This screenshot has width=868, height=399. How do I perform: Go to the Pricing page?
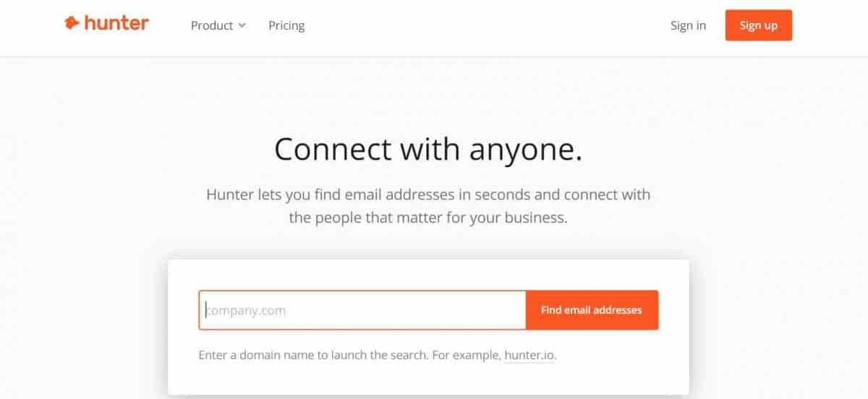point(286,25)
